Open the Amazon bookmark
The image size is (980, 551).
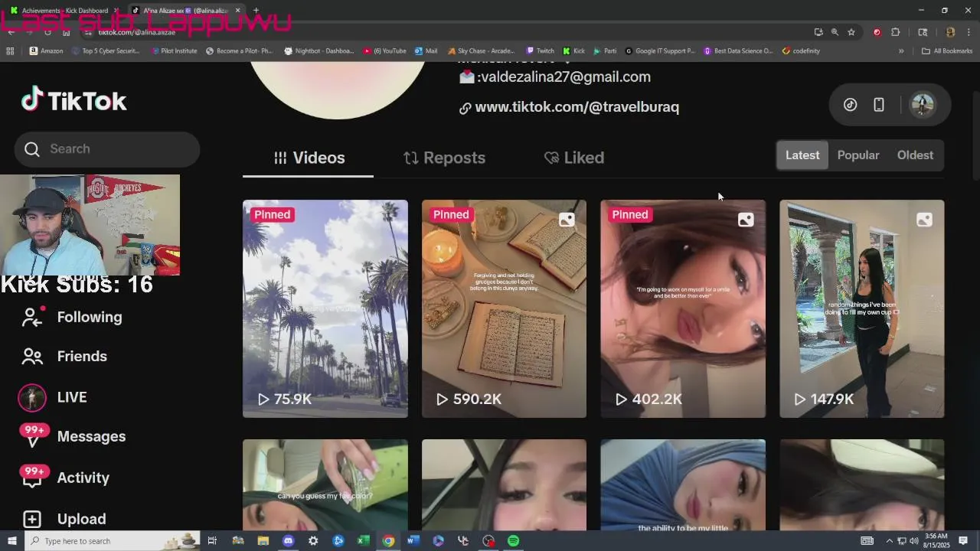coord(46,51)
